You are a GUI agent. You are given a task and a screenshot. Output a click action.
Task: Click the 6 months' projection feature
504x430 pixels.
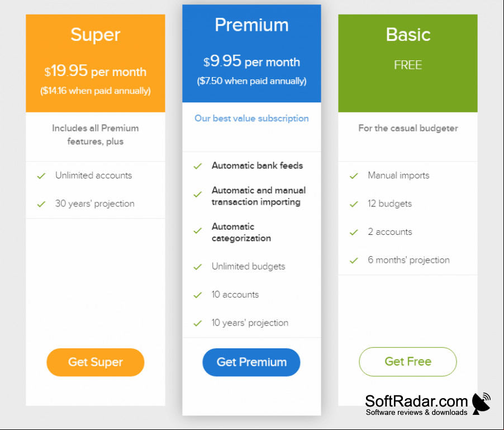click(408, 260)
